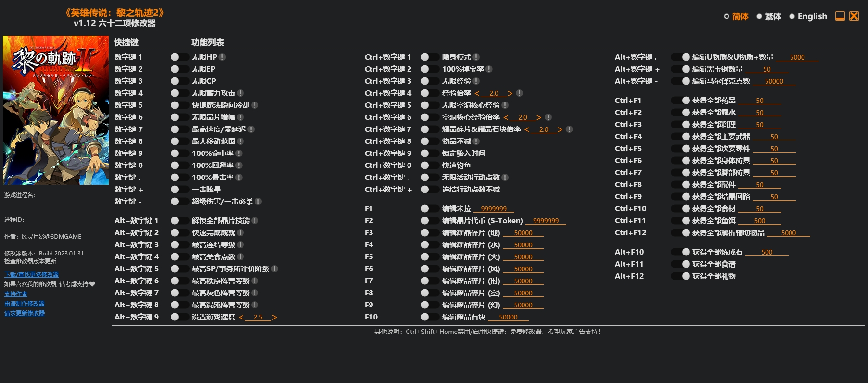Viewport: 868px width, 383px height.
Task: Click the 检查修改器版本更新 link
Action: point(30,261)
